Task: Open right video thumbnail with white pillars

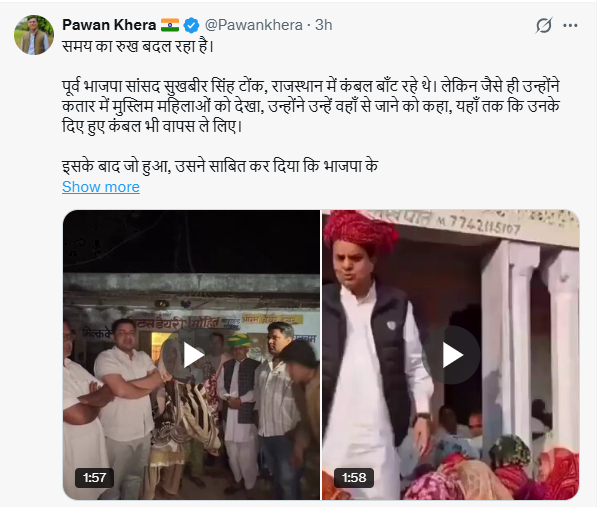Action: [451, 355]
